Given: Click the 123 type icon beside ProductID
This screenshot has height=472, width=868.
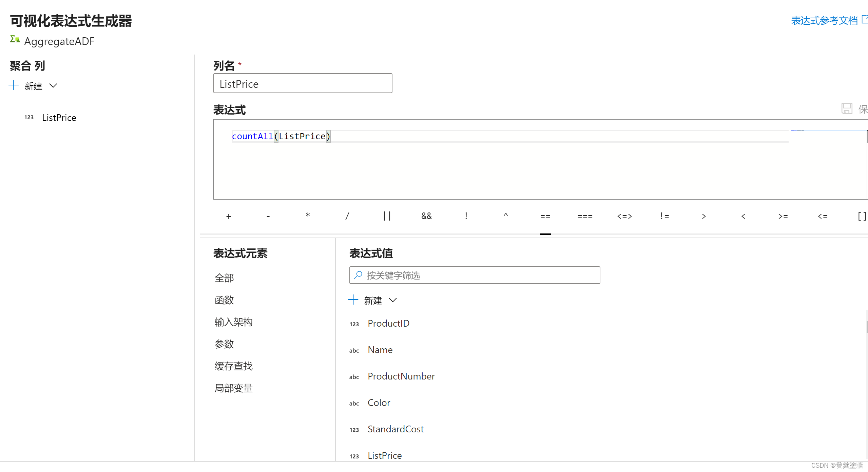Looking at the screenshot, I should click(354, 324).
